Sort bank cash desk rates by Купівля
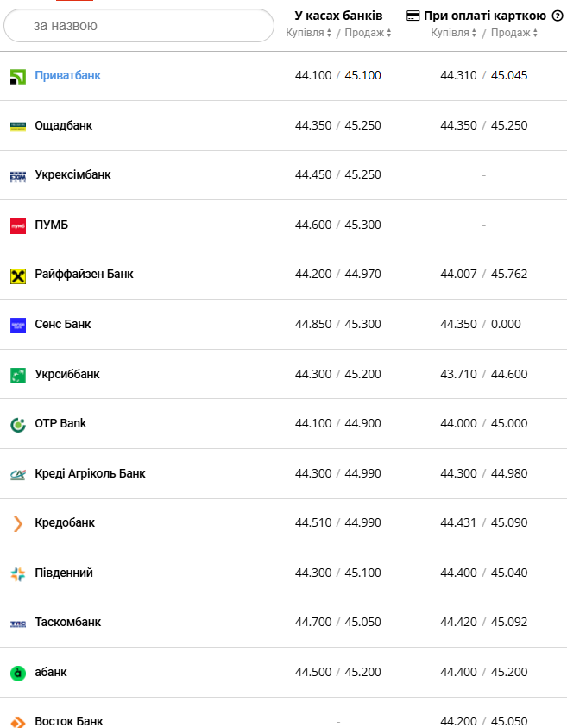Viewport: 567px width, 728px height. click(x=309, y=33)
